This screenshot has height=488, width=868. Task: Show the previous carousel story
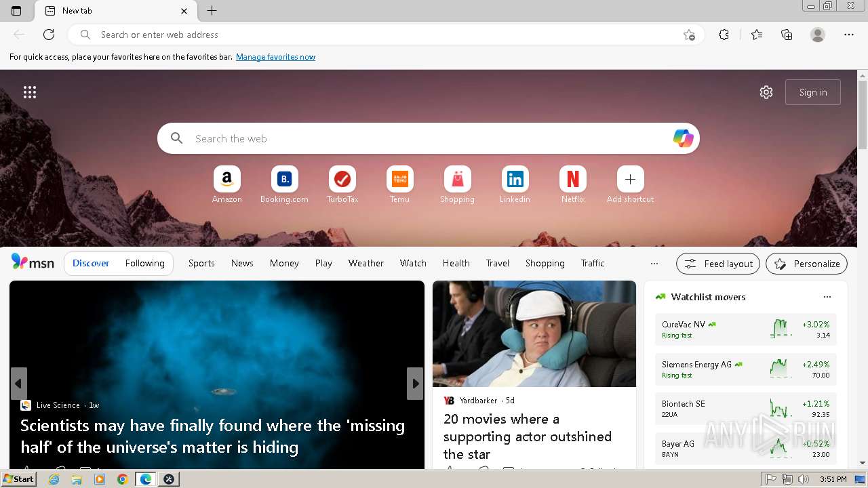[x=18, y=384]
